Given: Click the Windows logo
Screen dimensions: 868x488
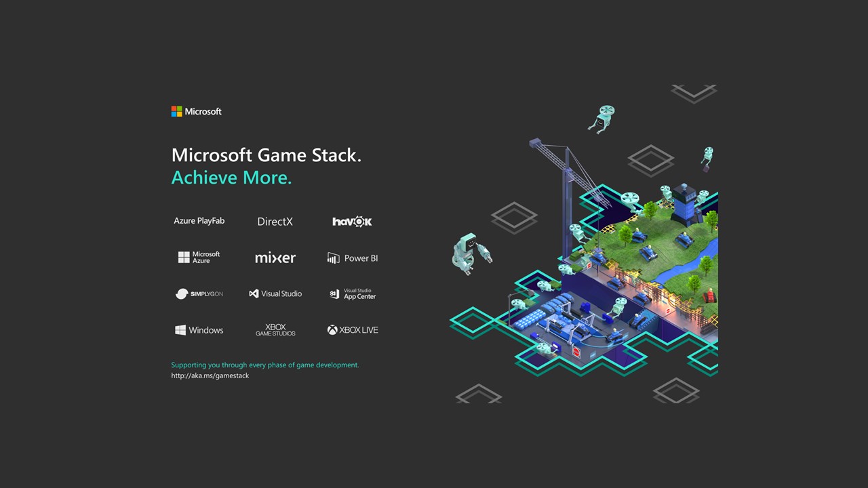Looking at the screenshot, I should [199, 330].
